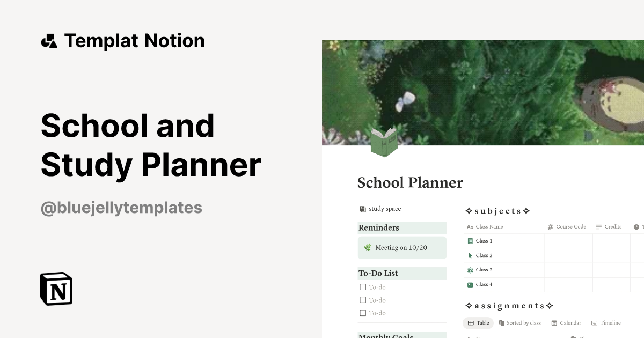Click the atom icon beside Class 3
The image size is (644, 338).
pos(471,270)
